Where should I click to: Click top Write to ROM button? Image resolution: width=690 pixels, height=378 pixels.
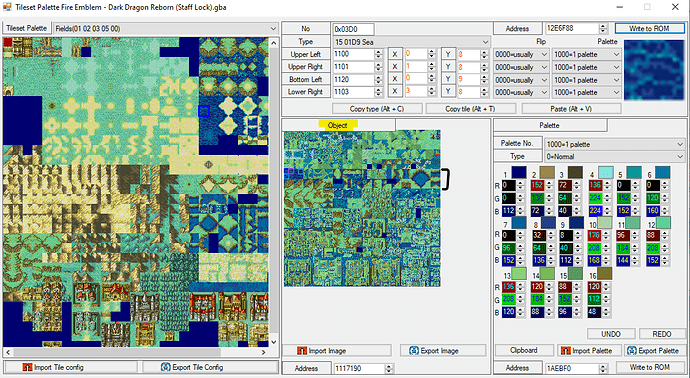[649, 29]
